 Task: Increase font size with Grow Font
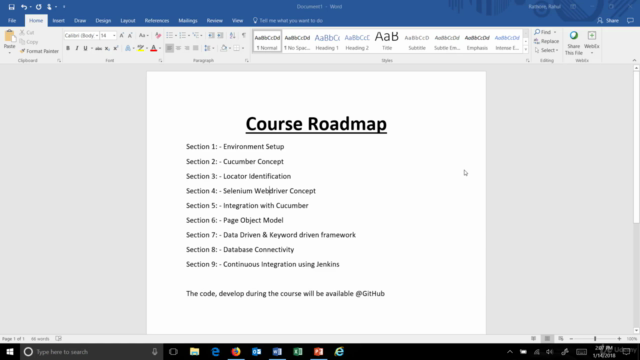[122, 36]
